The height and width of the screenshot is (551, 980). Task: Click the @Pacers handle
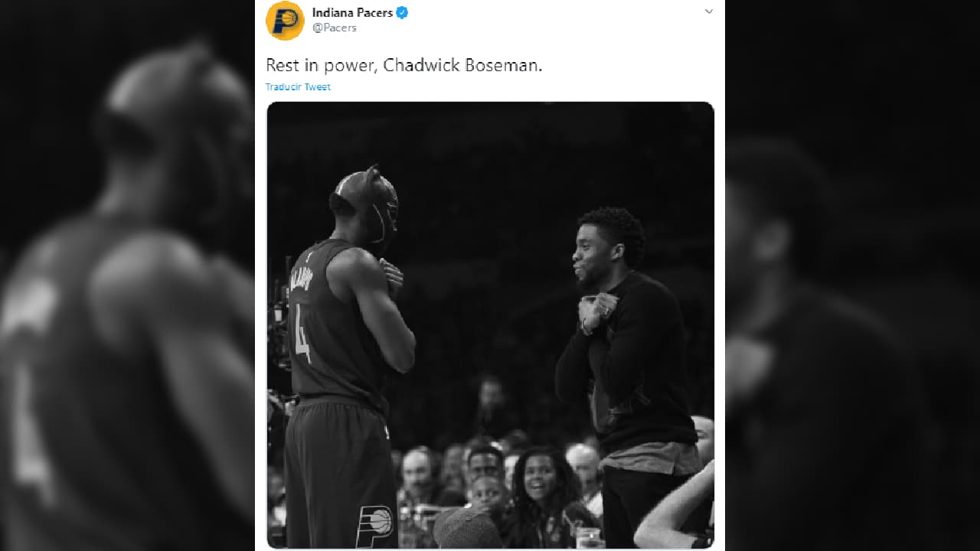click(x=335, y=28)
